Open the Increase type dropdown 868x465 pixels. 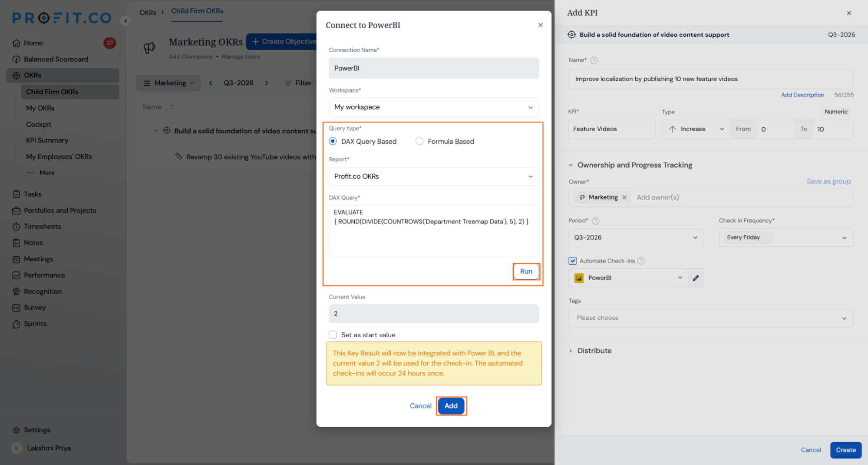[x=696, y=129]
